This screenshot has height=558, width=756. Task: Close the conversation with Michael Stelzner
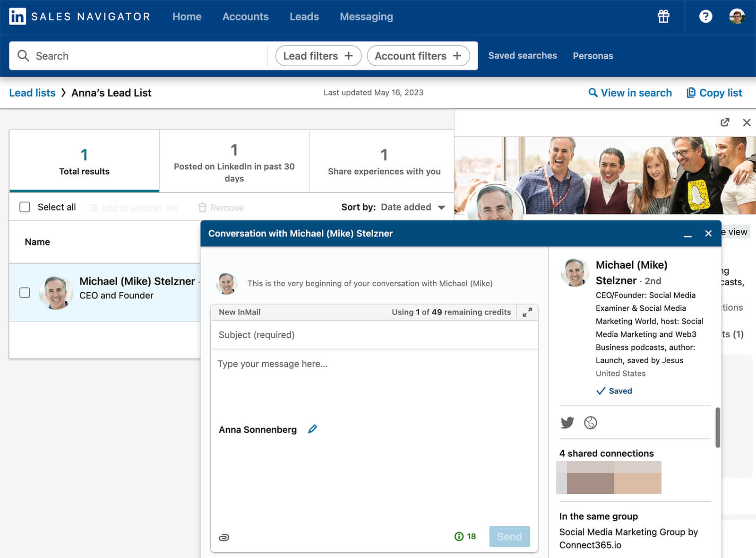tap(708, 233)
